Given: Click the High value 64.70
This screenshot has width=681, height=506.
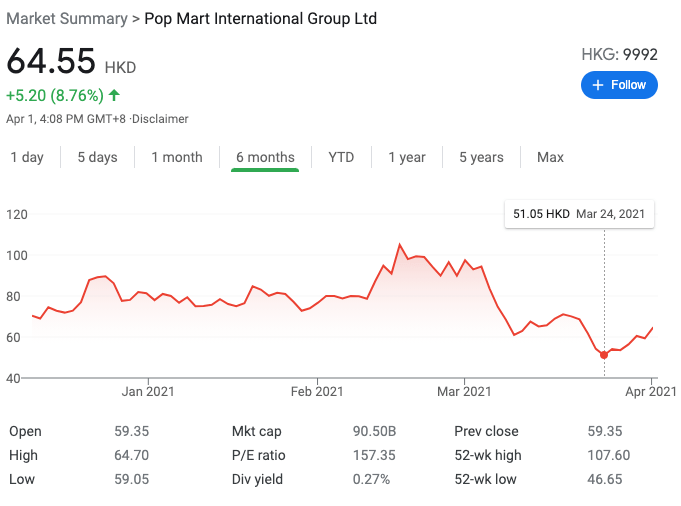Looking at the screenshot, I should pos(132,455).
